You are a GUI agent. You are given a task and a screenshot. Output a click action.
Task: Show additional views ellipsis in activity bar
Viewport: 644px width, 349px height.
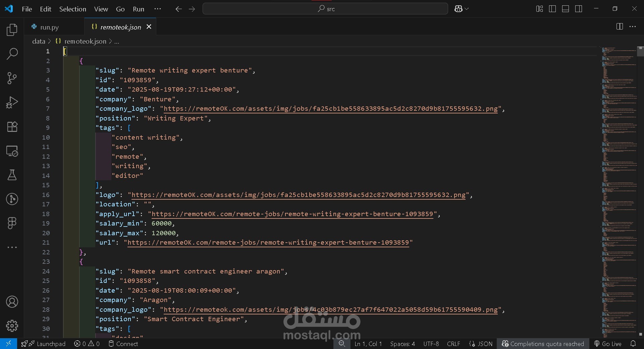click(12, 247)
